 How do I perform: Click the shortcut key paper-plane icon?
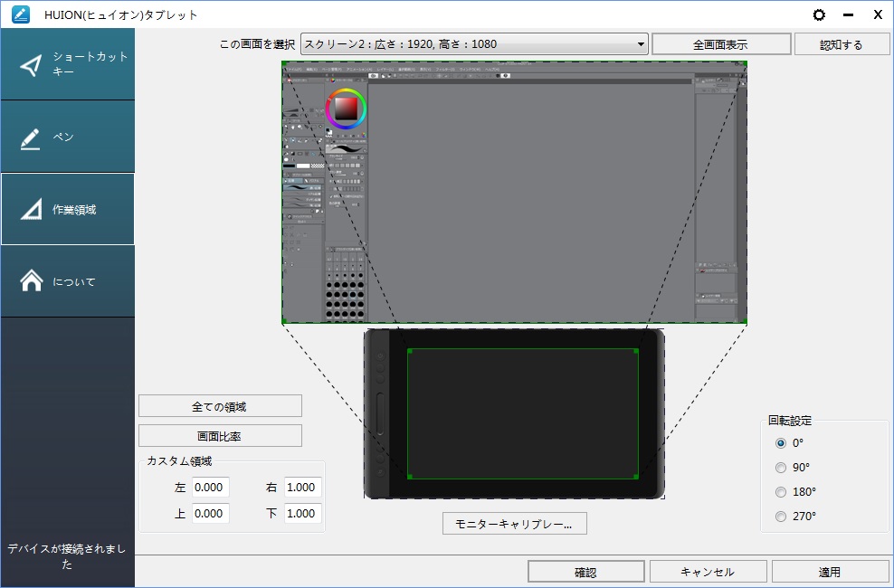(x=31, y=65)
